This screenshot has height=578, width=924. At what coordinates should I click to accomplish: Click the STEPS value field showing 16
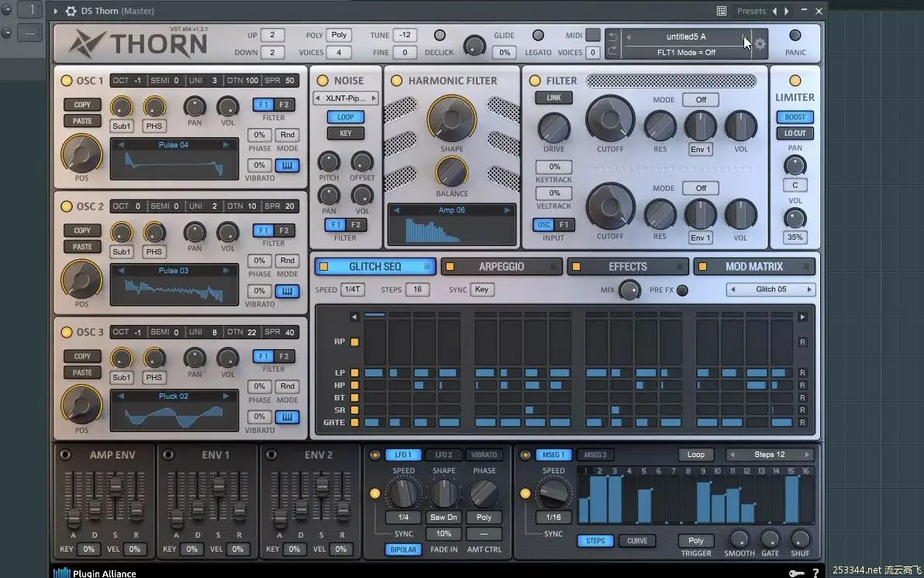click(x=417, y=289)
